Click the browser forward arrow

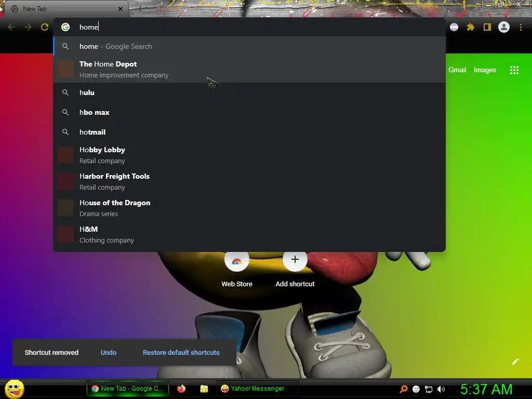28,27
